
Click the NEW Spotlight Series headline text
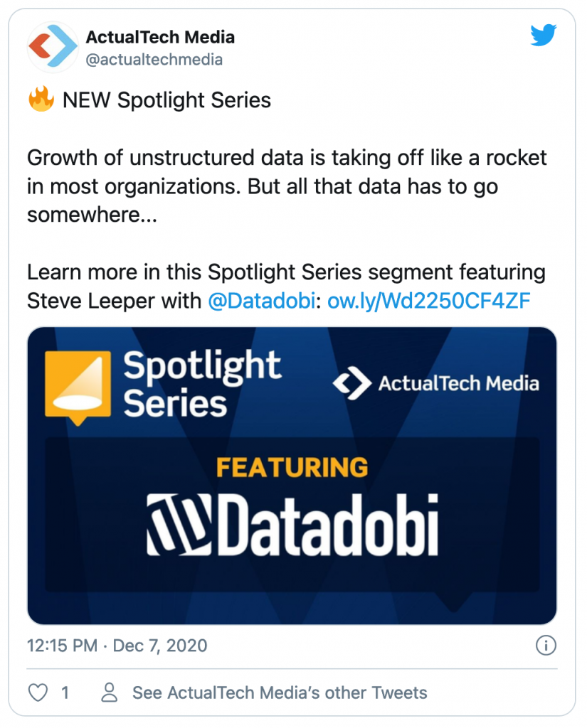166,100
